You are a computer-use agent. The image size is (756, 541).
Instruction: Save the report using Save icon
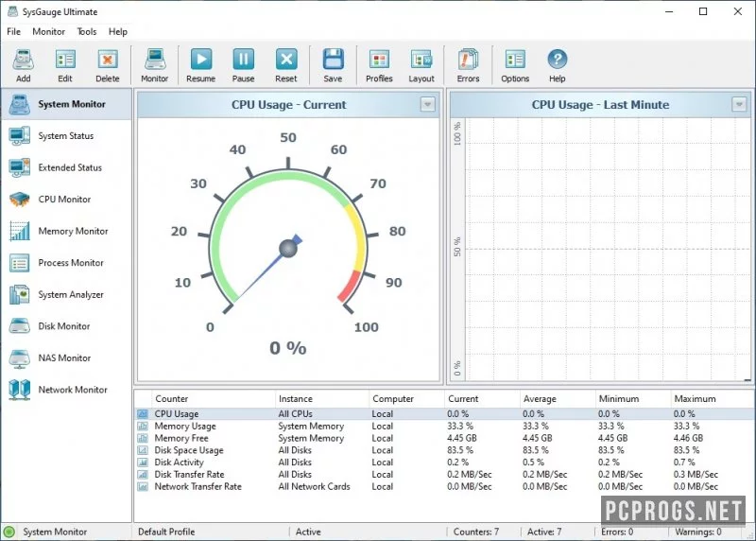pos(333,65)
